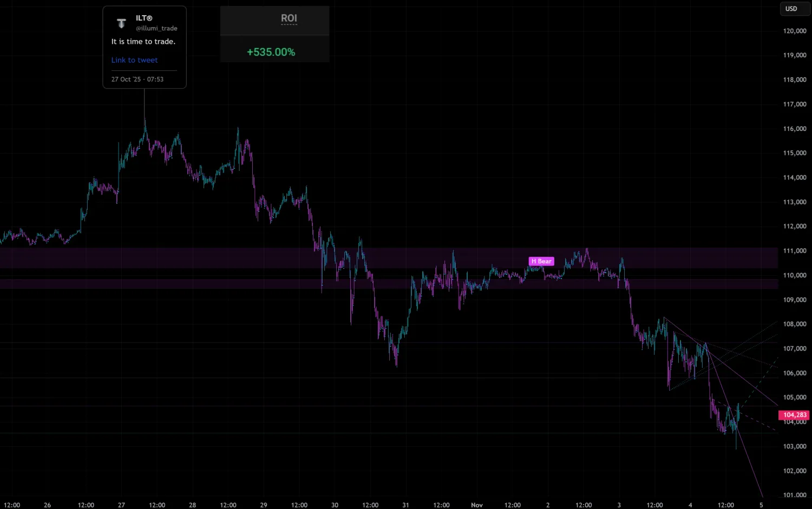Select the magenta H Bear label icon
Viewport: 812px width, 509px height.
coord(541,261)
